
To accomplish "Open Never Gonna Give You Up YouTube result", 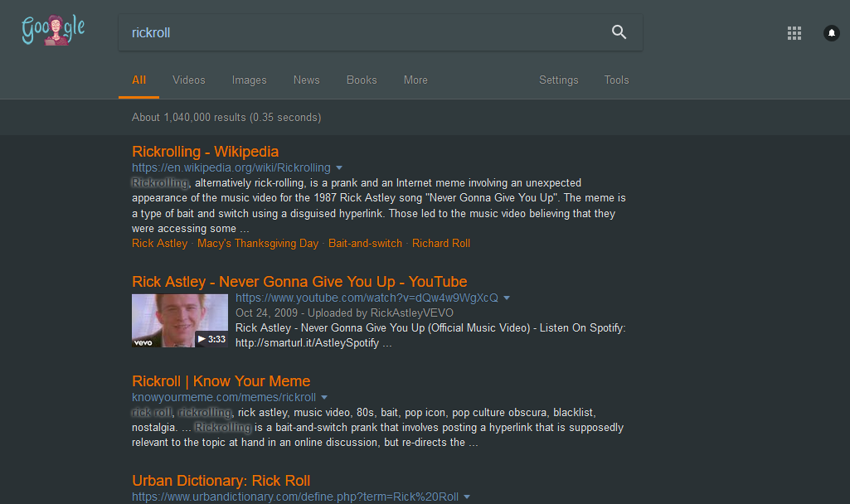I will tap(299, 281).
